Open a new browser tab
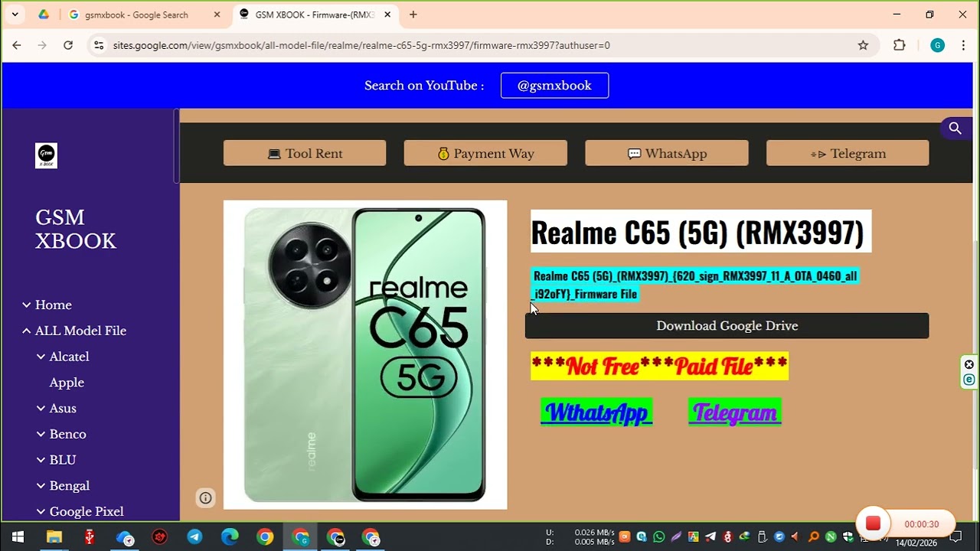The image size is (980, 551). pyautogui.click(x=413, y=15)
